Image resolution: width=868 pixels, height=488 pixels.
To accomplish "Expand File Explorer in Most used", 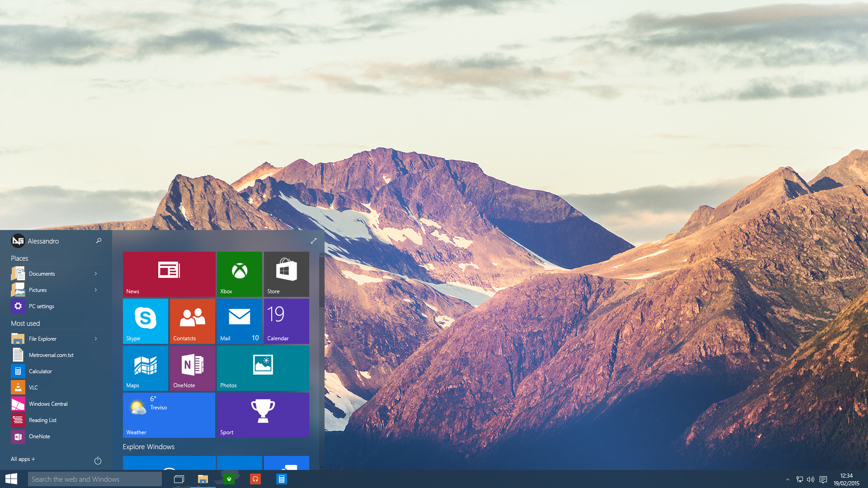I will (x=96, y=338).
